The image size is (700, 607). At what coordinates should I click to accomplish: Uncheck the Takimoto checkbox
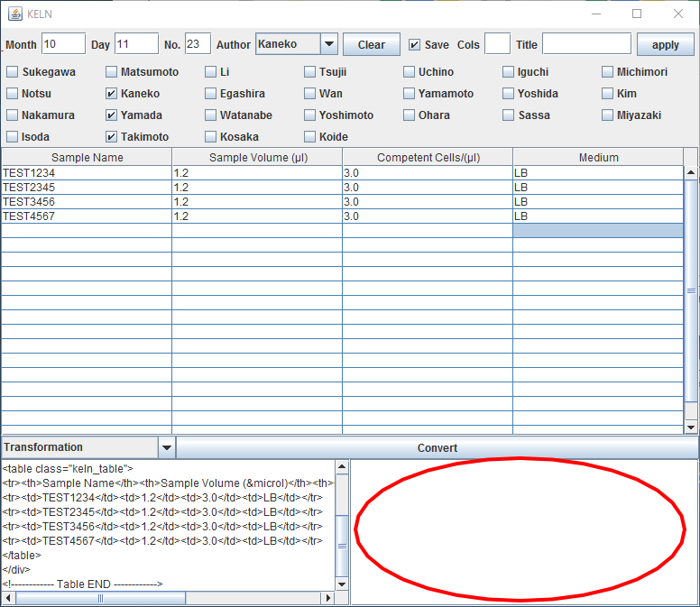tap(112, 136)
